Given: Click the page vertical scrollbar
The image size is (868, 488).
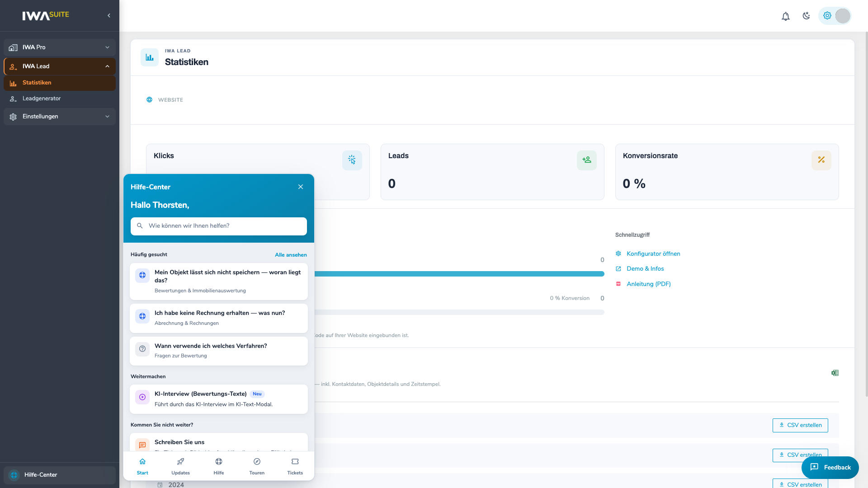Looking at the screenshot, I should click(866, 215).
